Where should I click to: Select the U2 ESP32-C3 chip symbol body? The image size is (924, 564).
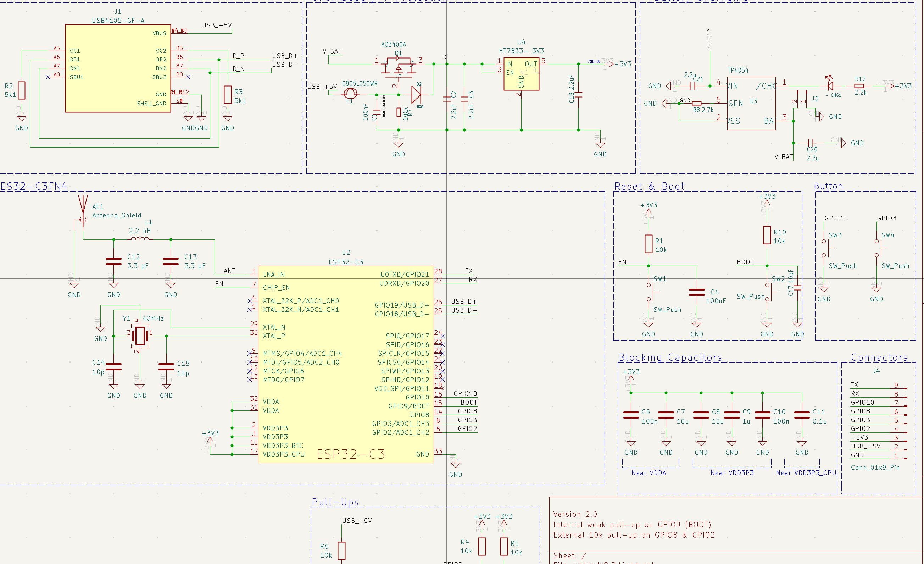pyautogui.click(x=346, y=364)
